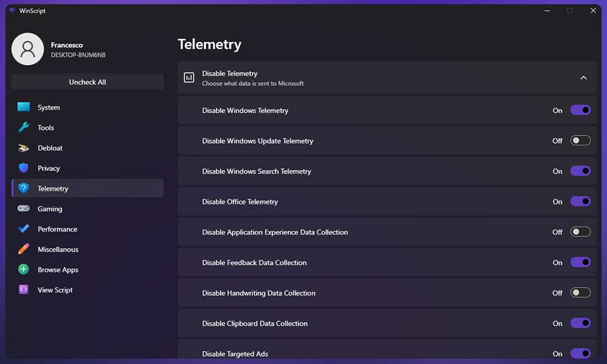
Task: Toggle Disable Targeted Ads switch
Action: (x=580, y=353)
